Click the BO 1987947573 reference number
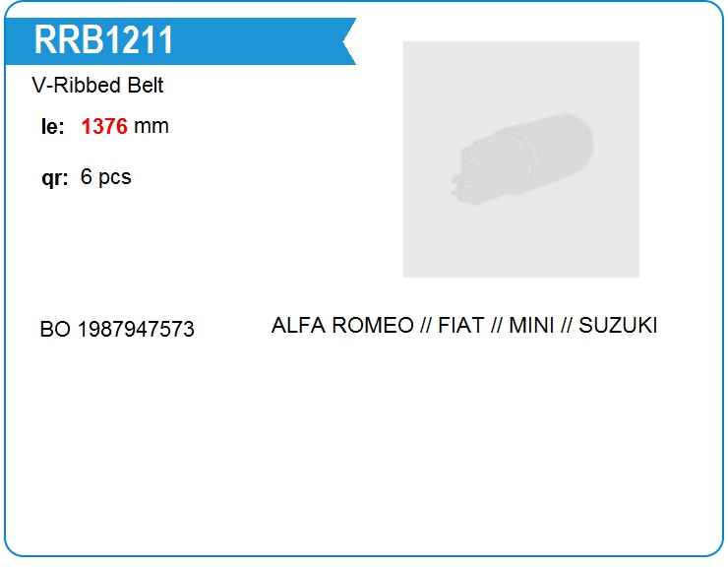This screenshot has width=728, height=567. pos(117,330)
